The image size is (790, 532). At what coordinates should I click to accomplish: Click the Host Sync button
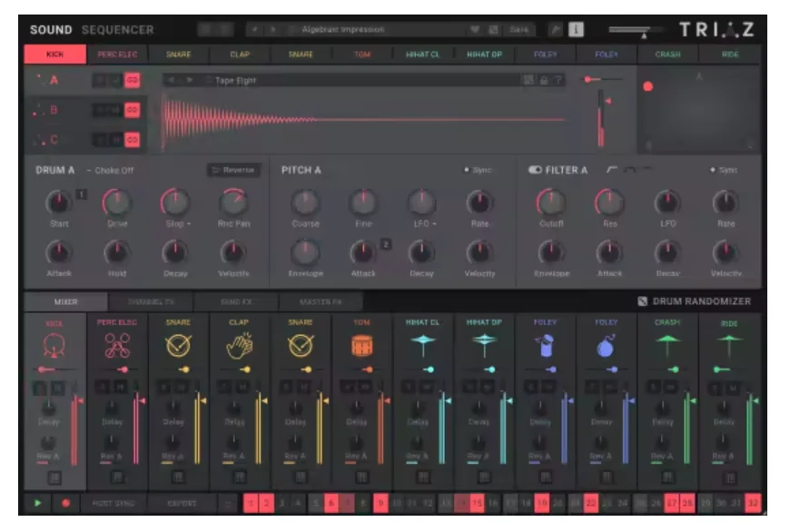114,503
